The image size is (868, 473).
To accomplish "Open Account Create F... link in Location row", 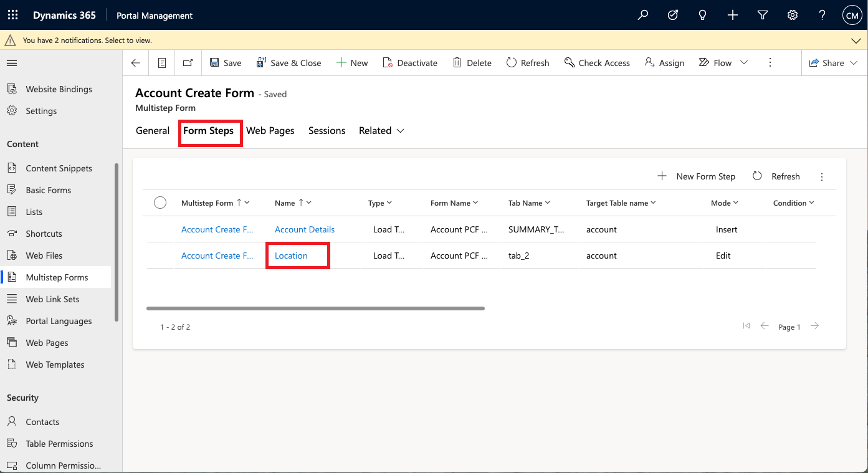I will click(x=217, y=256).
